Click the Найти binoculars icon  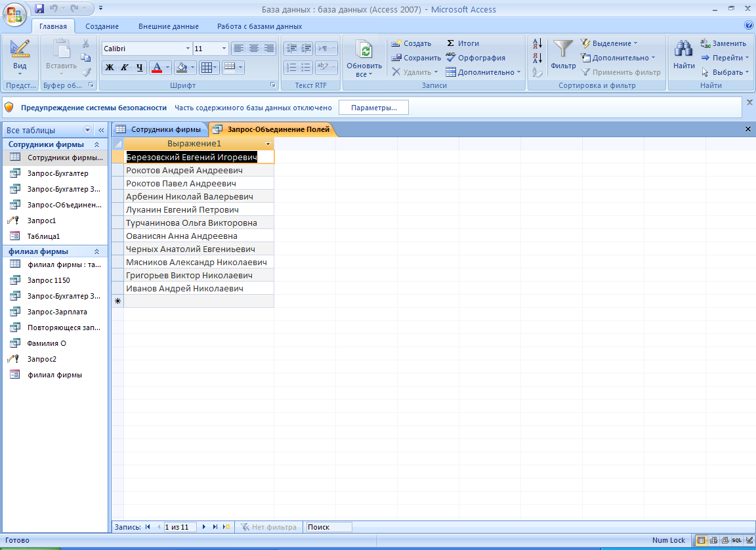point(684,49)
